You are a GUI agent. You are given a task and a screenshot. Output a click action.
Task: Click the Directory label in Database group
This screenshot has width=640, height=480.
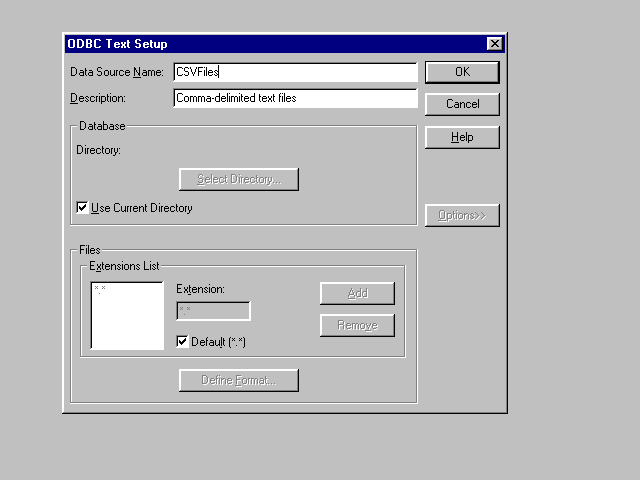pos(98,150)
